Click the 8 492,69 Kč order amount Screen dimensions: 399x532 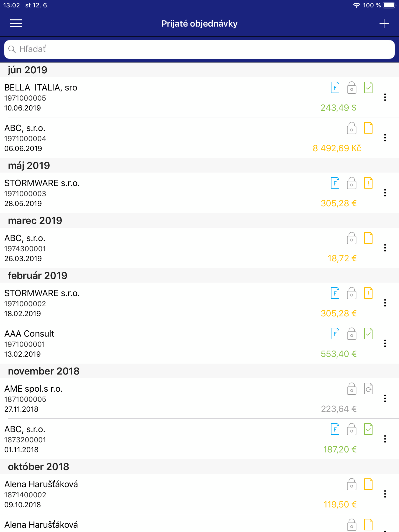[x=337, y=148]
